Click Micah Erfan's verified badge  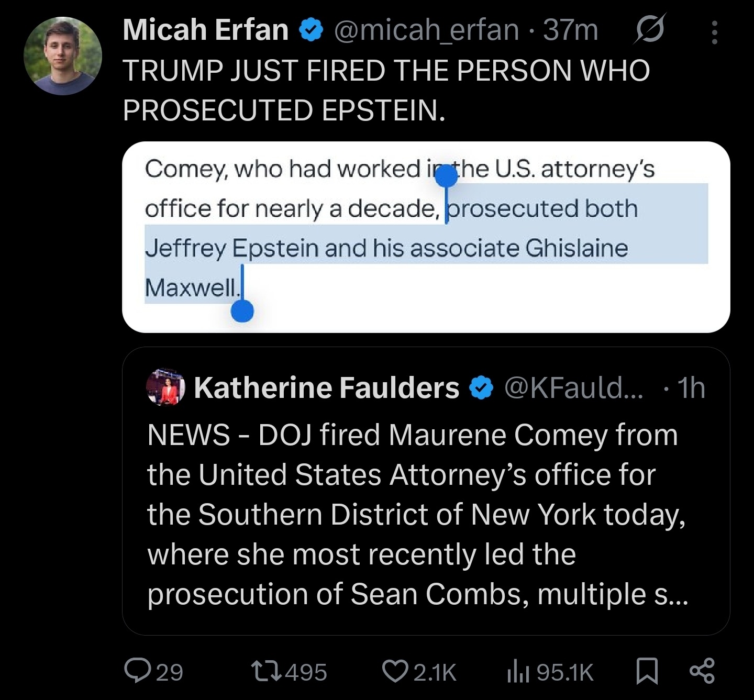click(x=311, y=30)
